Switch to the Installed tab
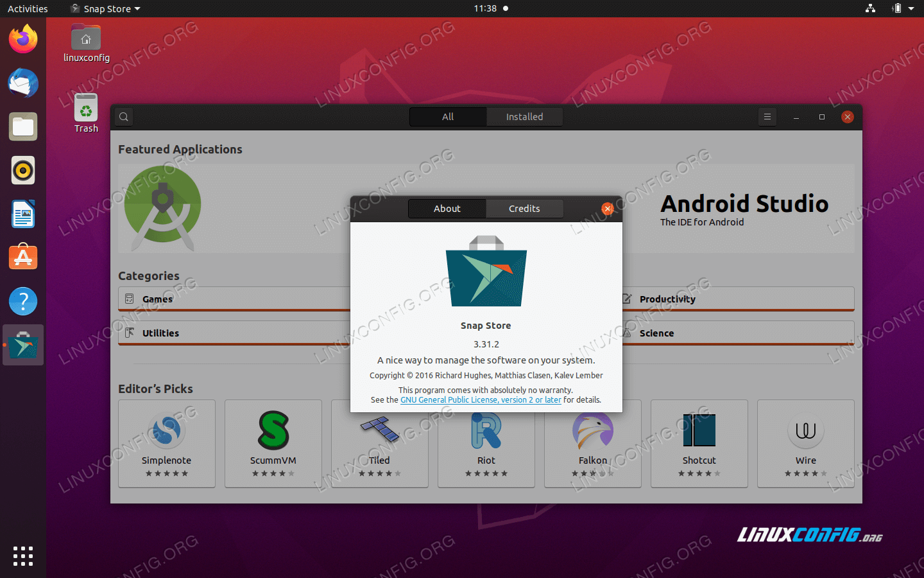 pyautogui.click(x=524, y=117)
